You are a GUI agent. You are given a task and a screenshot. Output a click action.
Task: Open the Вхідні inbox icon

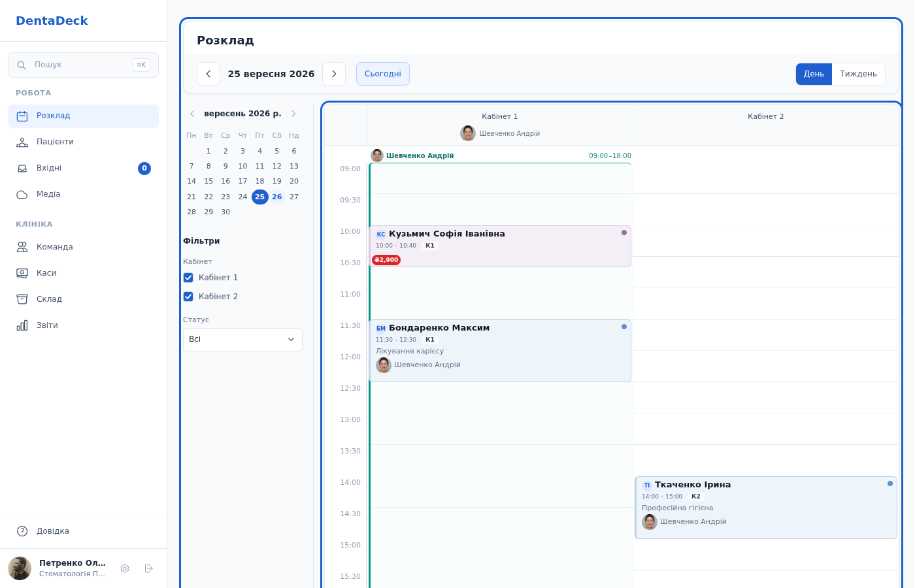22,169
